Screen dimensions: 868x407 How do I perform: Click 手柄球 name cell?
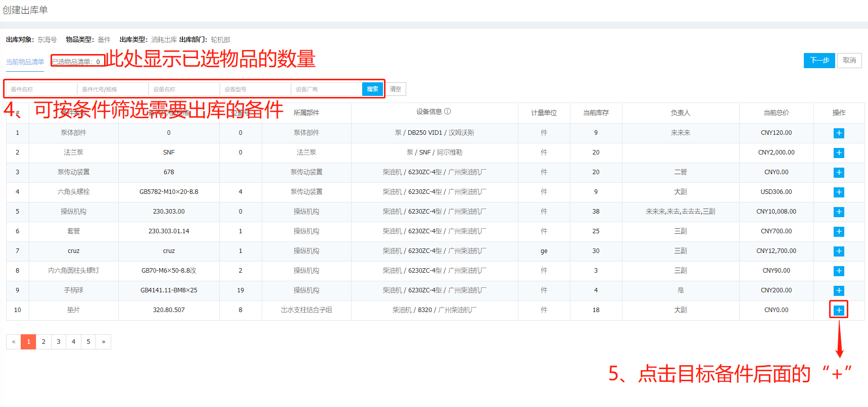tap(73, 290)
